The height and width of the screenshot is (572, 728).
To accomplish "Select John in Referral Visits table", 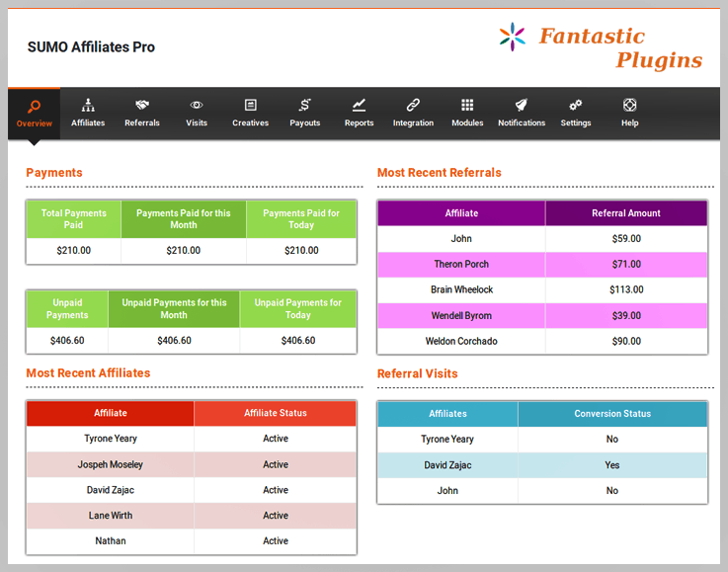I will pyautogui.click(x=447, y=491).
